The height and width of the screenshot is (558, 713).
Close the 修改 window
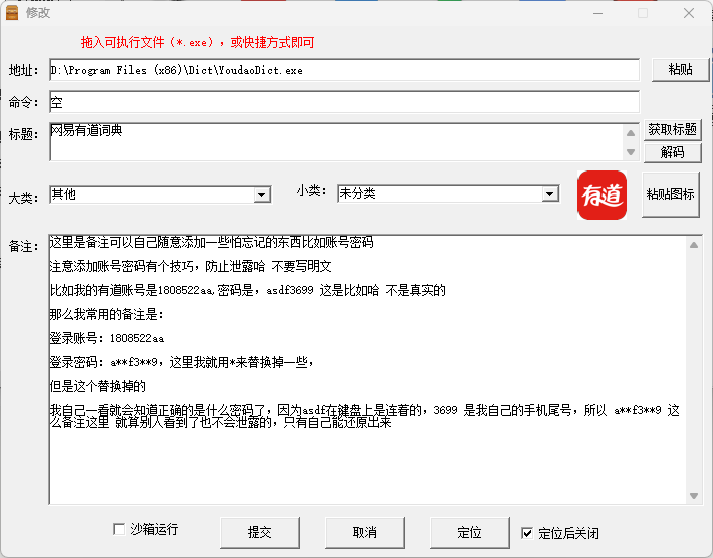[x=689, y=13]
